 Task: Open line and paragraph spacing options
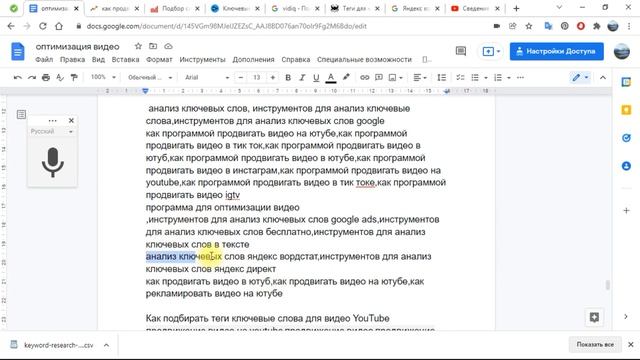click(442, 78)
